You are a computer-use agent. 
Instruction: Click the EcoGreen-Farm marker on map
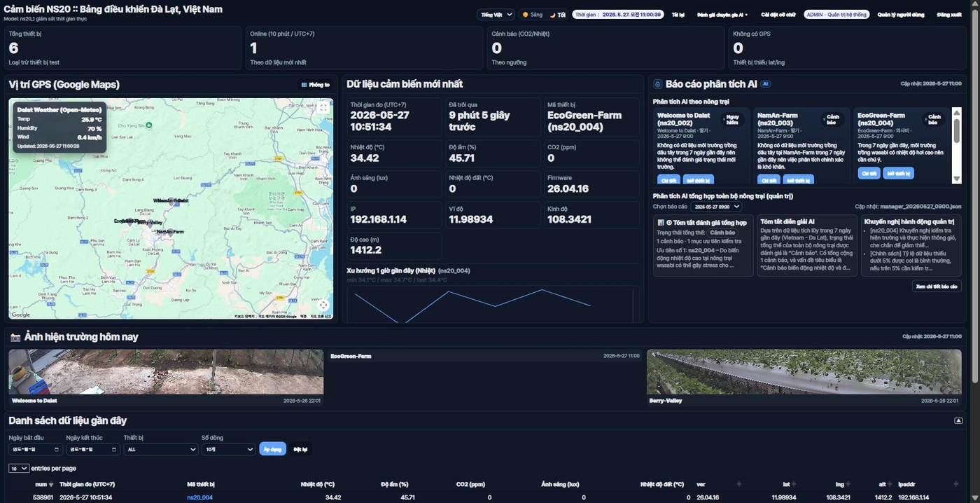[130, 221]
